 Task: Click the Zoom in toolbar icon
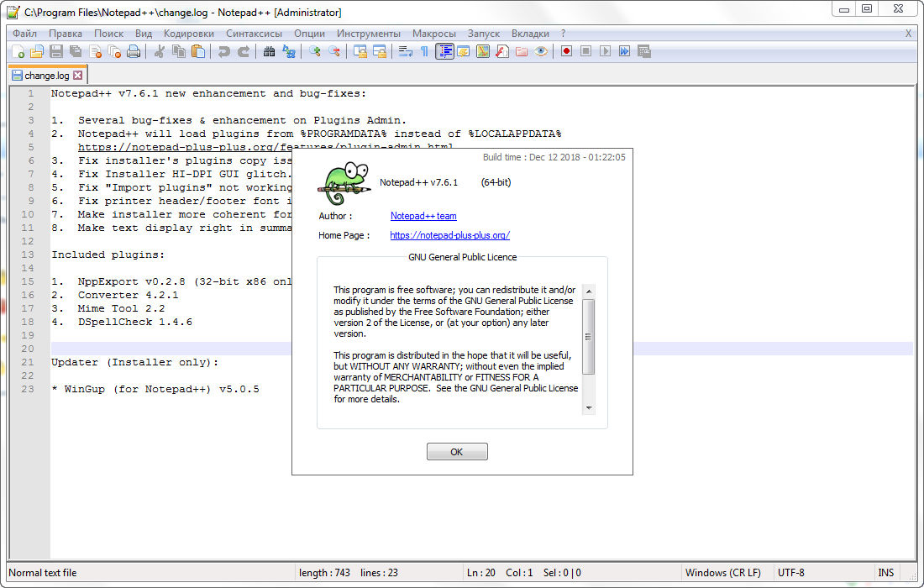315,51
